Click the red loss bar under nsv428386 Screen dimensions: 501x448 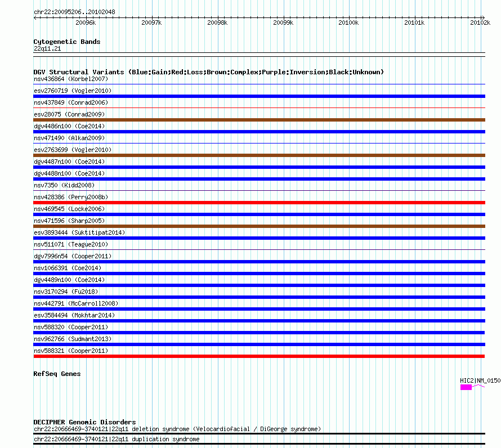259,203
